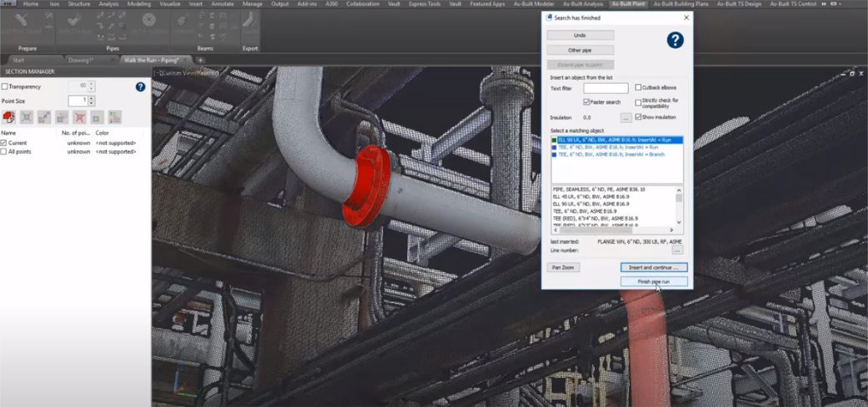
Task: Click the Name column header in Section Manager
Action: (8, 133)
